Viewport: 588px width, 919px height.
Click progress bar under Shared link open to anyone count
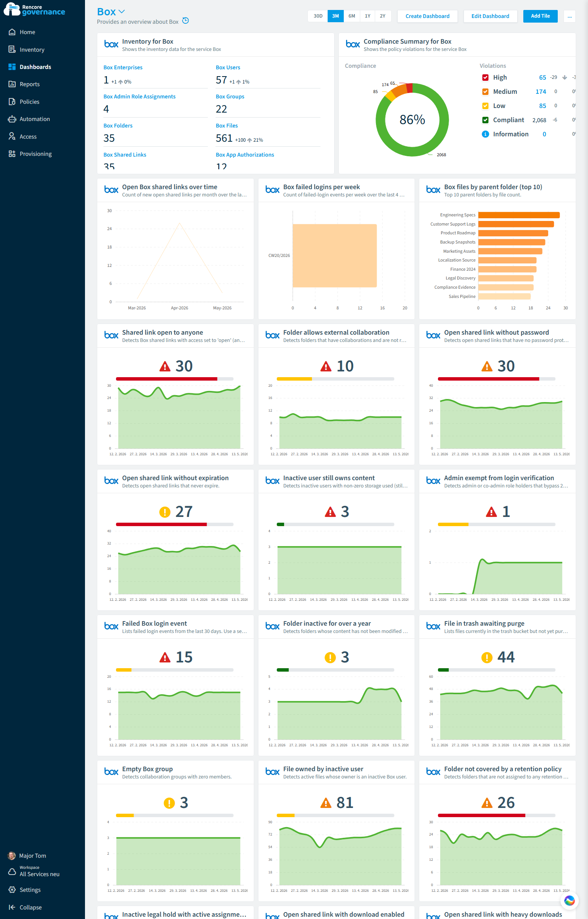(175, 379)
